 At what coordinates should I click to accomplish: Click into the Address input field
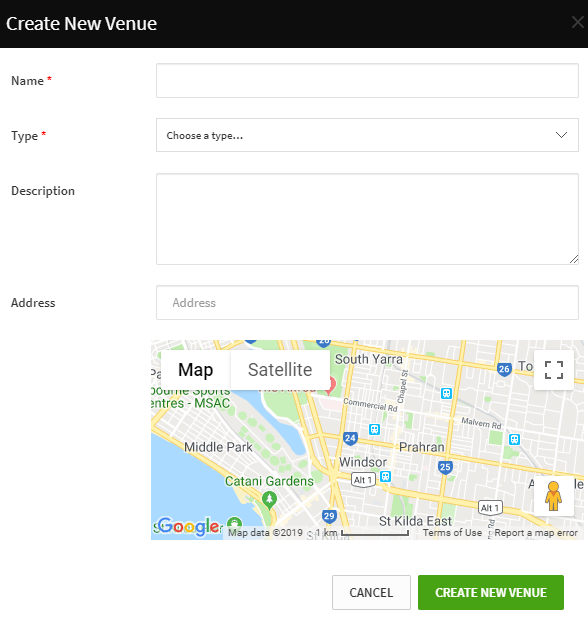tap(367, 303)
